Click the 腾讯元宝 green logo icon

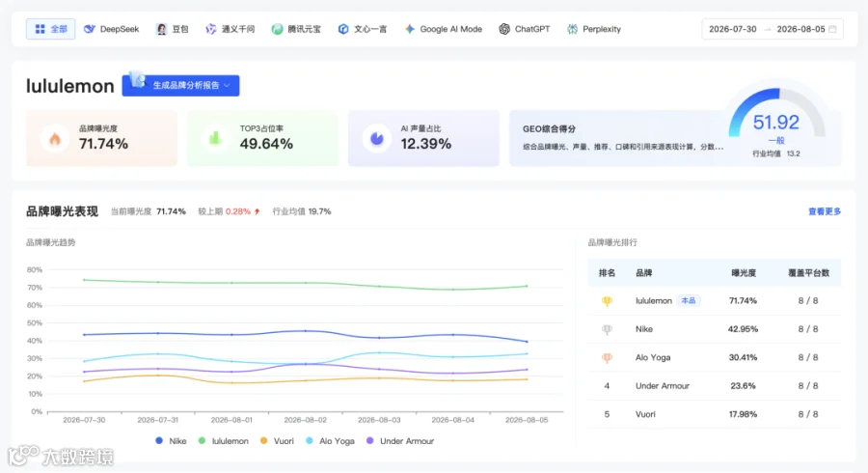pos(277,29)
